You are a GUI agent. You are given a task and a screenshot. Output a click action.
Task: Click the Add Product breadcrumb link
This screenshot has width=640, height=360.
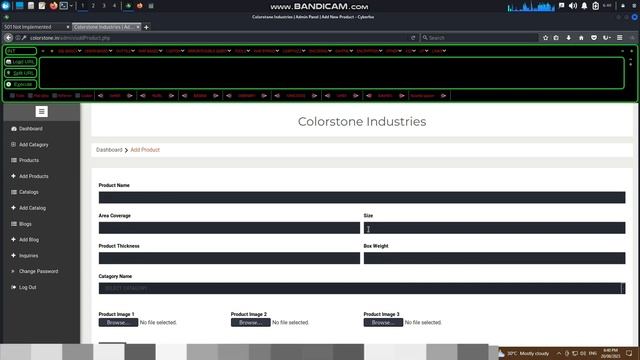click(145, 150)
